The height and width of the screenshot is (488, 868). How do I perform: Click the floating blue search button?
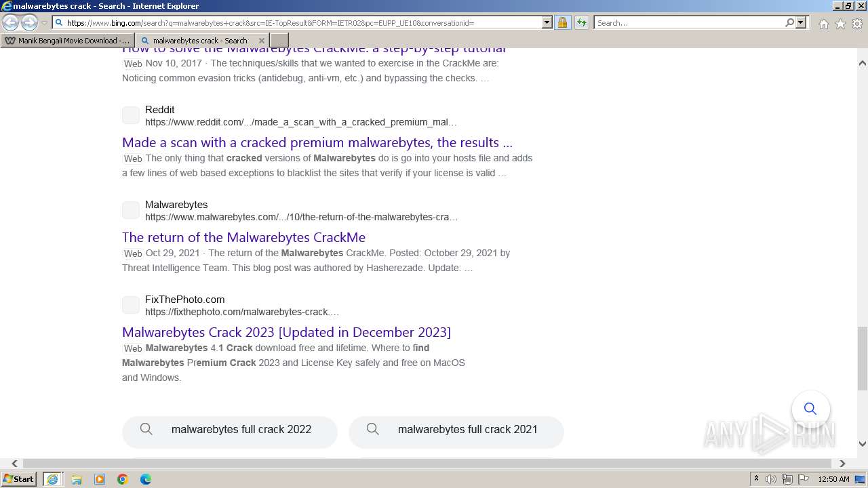click(810, 409)
